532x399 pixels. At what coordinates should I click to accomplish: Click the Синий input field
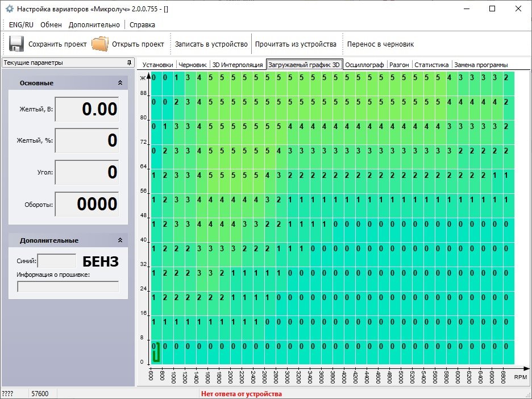(57, 261)
